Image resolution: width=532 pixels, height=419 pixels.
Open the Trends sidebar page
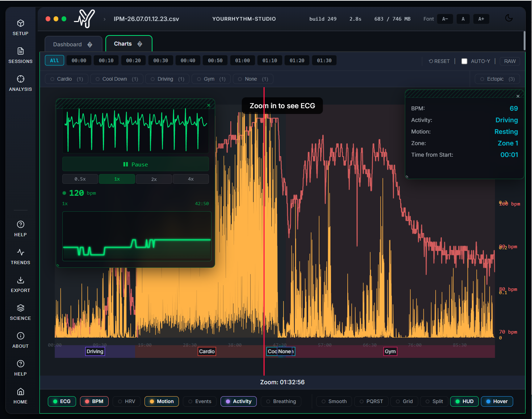click(21, 257)
